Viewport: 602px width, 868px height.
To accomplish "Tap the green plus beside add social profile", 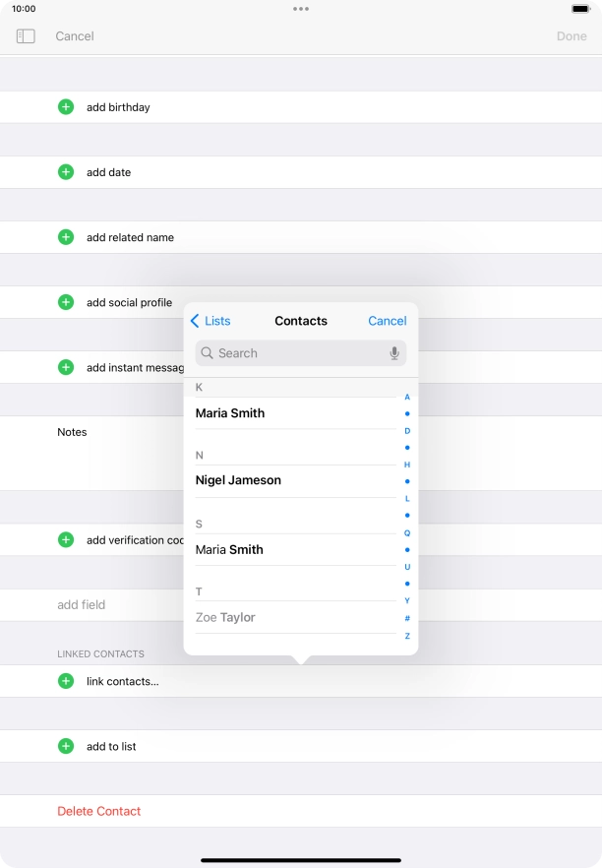I will click(66, 302).
